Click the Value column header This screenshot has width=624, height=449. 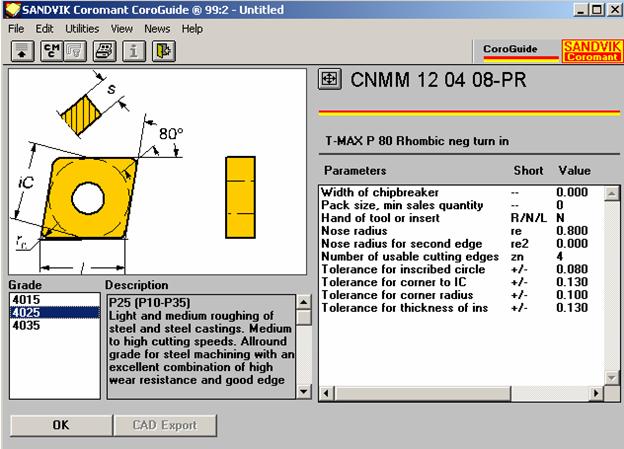pos(574,171)
